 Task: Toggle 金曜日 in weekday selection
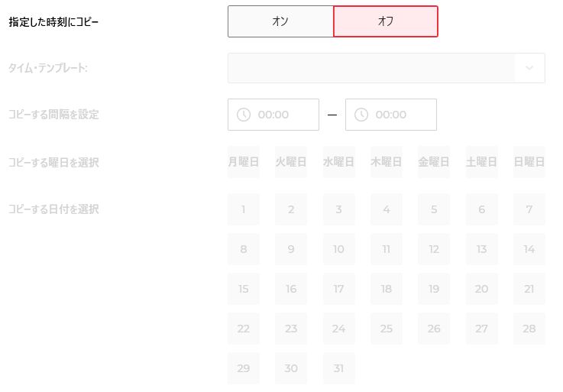click(434, 162)
